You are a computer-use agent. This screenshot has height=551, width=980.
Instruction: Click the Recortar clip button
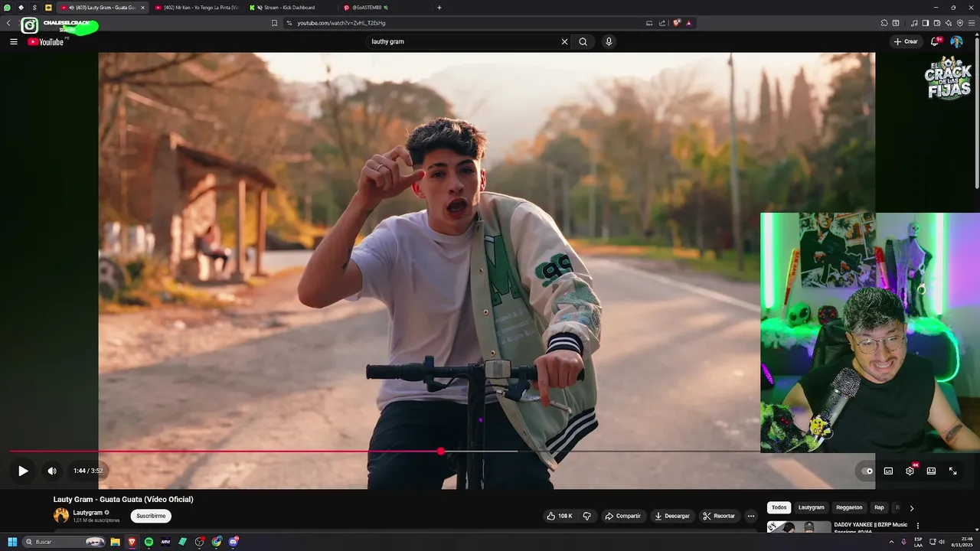[x=720, y=516]
